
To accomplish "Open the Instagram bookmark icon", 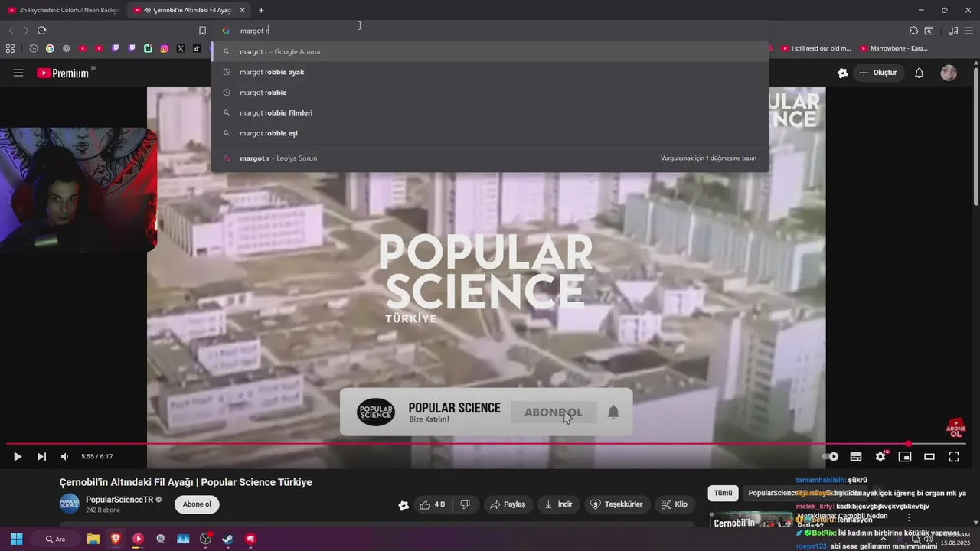I will pyautogui.click(x=164, y=48).
